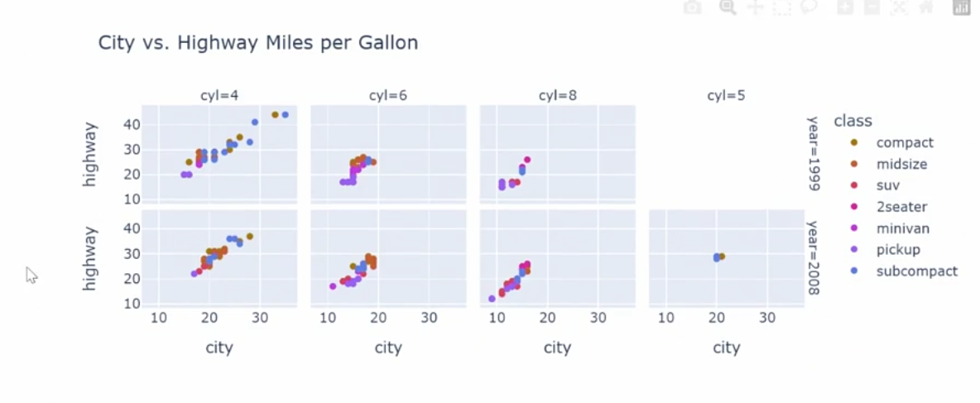This screenshot has height=403, width=980.
Task: Reset axes with the home icon
Action: point(926,8)
